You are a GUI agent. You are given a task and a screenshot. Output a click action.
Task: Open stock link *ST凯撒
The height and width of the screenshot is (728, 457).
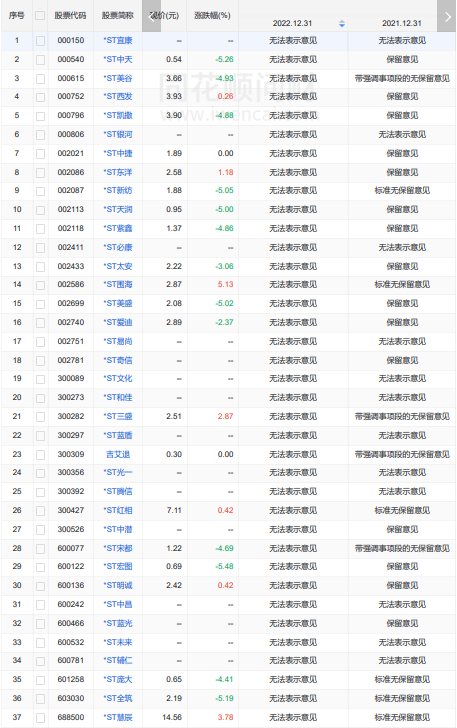[x=118, y=115]
